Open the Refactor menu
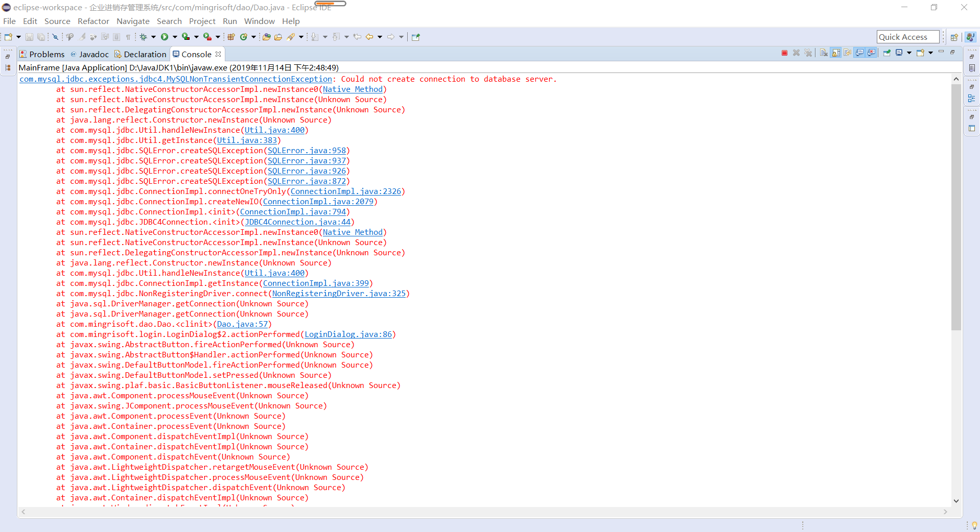This screenshot has height=532, width=980. pos(94,21)
